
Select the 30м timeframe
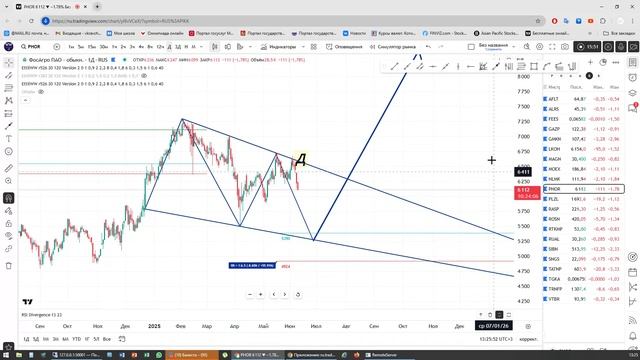[104, 47]
